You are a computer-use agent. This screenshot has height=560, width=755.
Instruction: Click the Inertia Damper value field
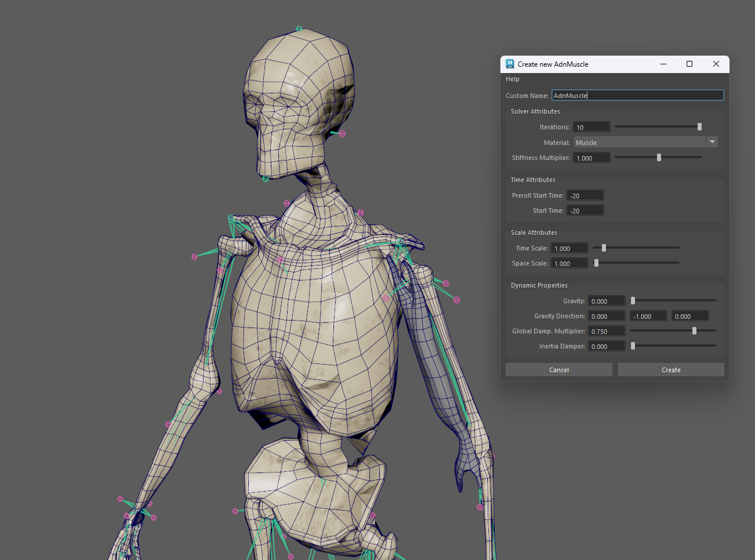pos(607,346)
